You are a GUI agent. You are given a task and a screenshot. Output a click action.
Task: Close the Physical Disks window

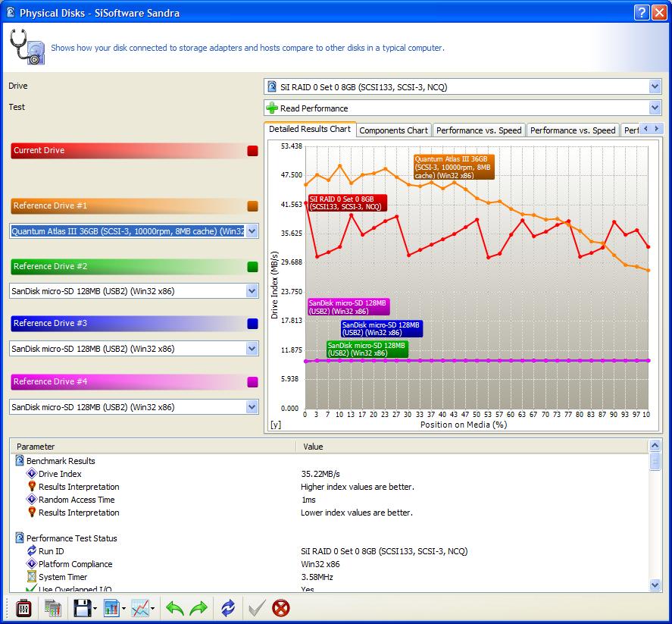pyautogui.click(x=658, y=12)
